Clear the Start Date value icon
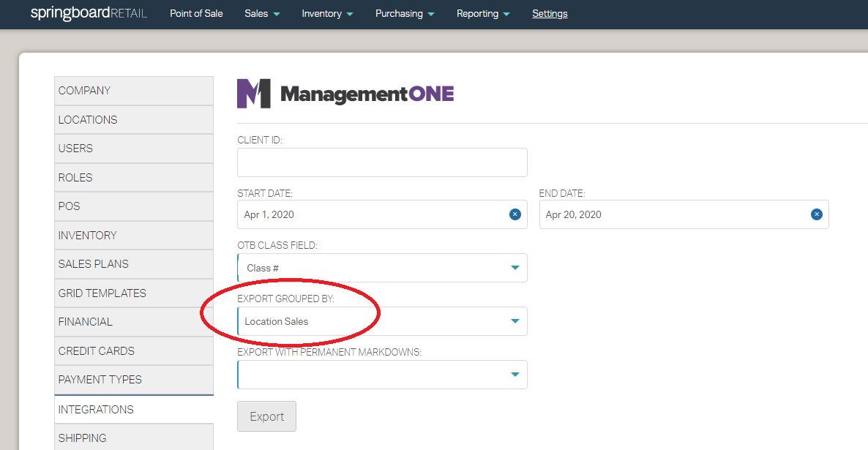Image resolution: width=868 pixels, height=450 pixels. (x=515, y=214)
